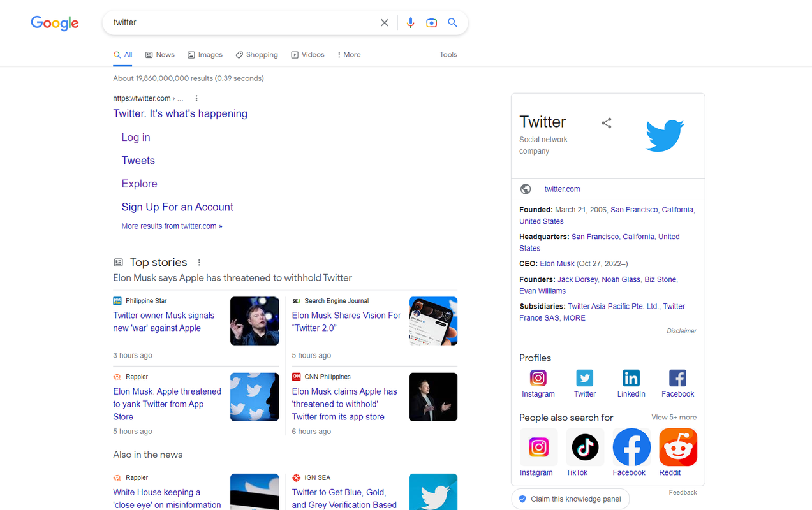This screenshot has width=812, height=510.
Task: Select TikTok under People also search for
Action: click(585, 453)
